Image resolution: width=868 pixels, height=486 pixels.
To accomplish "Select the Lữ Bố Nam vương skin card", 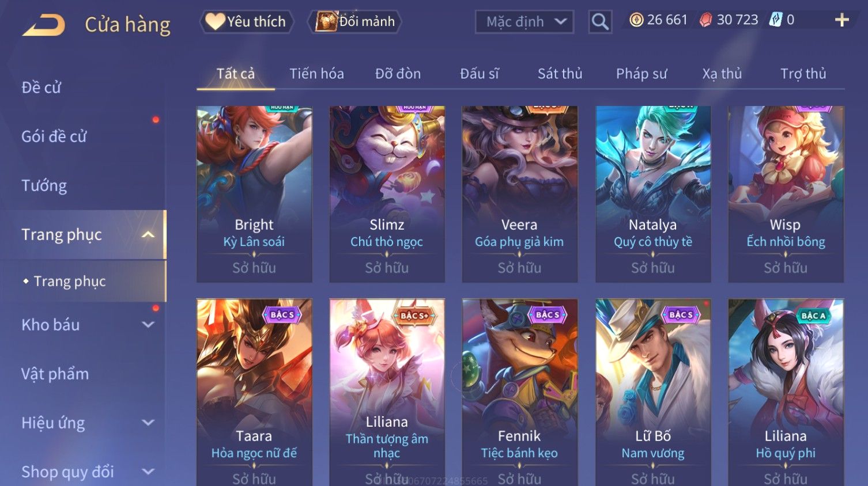I will [x=653, y=392].
